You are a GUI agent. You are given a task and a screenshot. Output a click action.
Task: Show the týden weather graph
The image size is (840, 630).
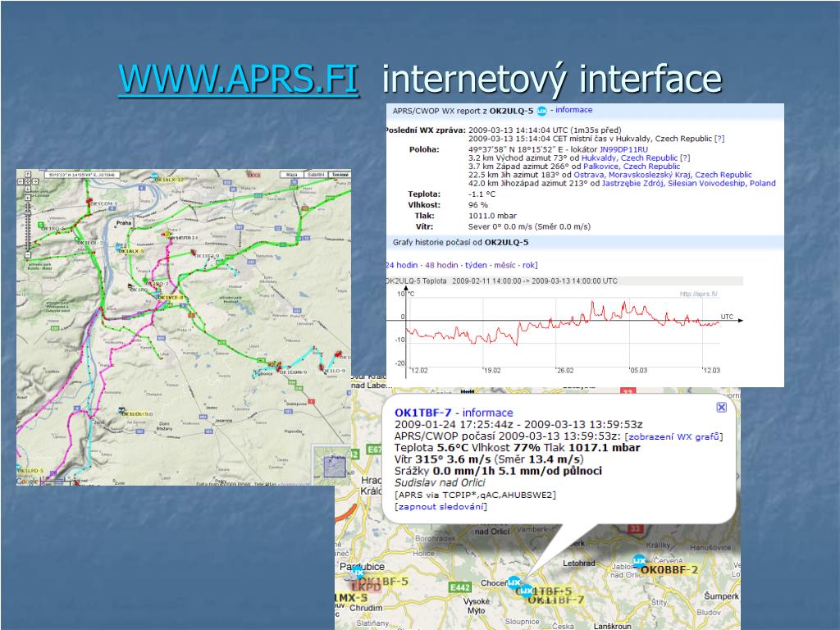click(476, 265)
